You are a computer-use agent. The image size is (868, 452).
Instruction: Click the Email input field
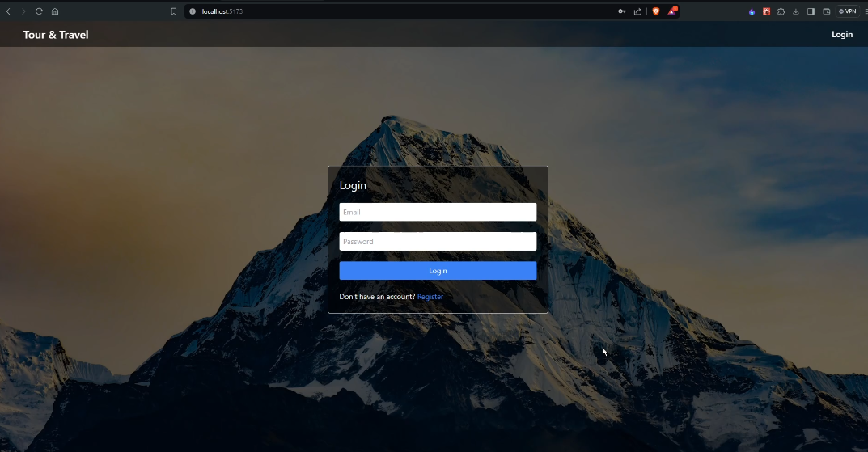click(438, 212)
